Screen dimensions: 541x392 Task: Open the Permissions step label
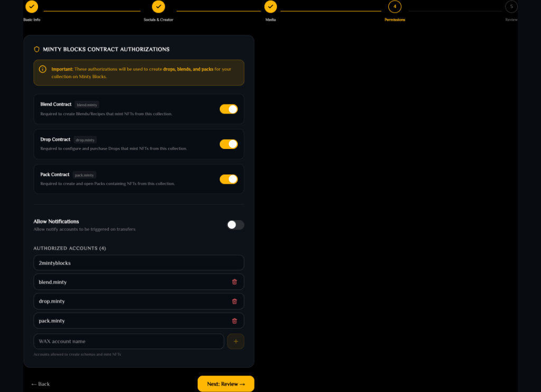tap(395, 20)
